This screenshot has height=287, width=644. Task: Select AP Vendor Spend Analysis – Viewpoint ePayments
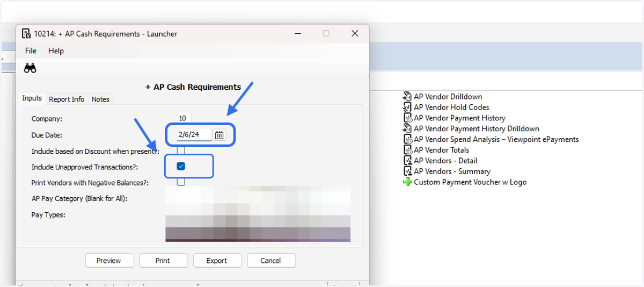click(496, 139)
